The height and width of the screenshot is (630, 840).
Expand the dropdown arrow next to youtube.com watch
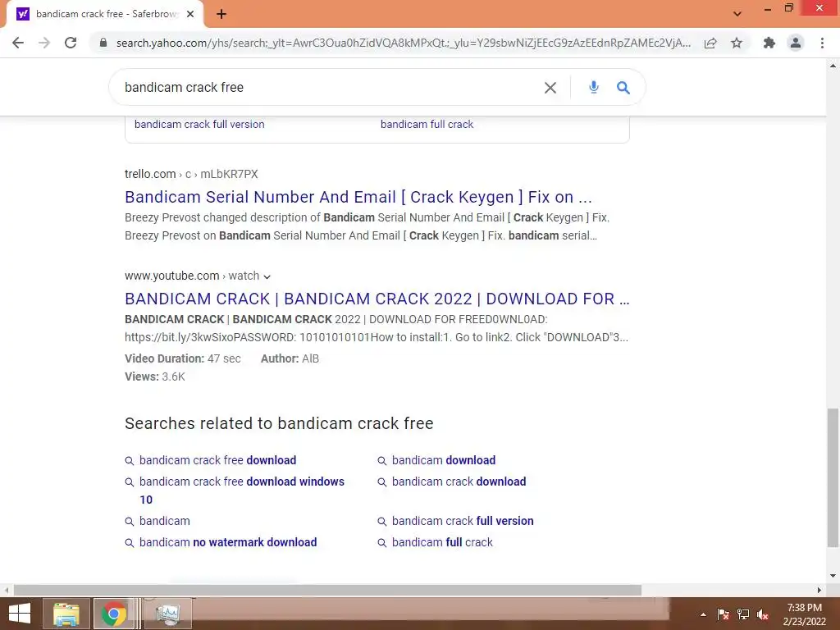(x=267, y=276)
